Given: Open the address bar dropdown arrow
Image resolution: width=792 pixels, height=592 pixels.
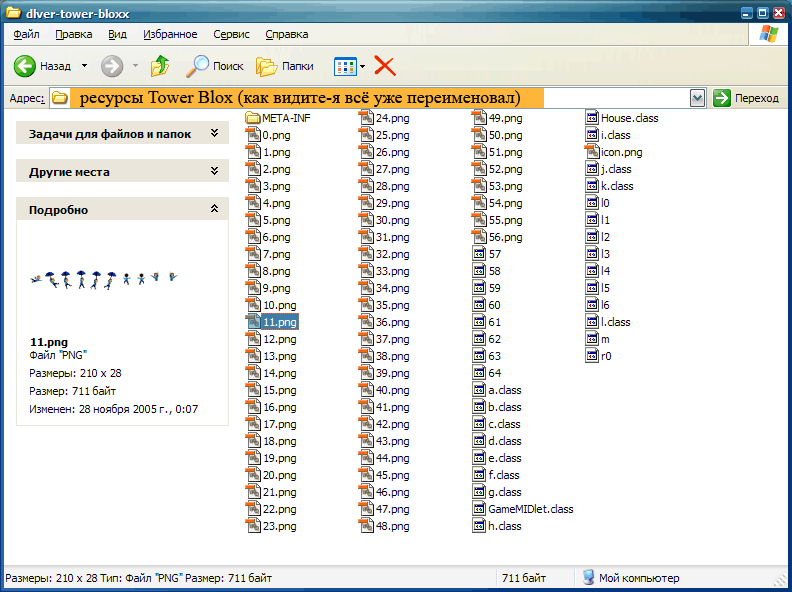Looking at the screenshot, I should (697, 98).
